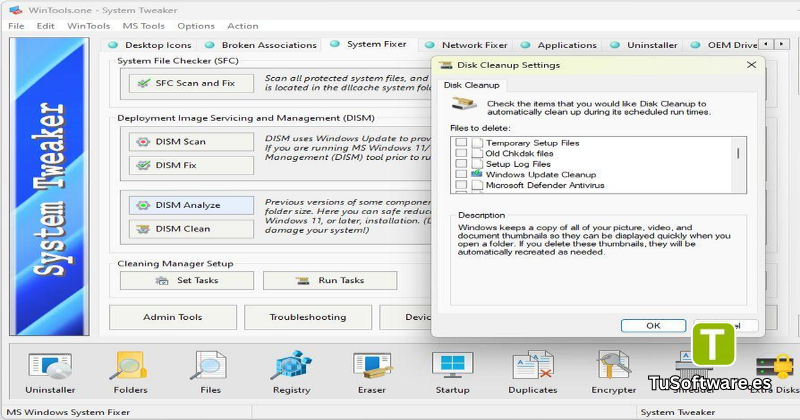Select the Microsoft Defender Antivirus list entry

(x=545, y=185)
